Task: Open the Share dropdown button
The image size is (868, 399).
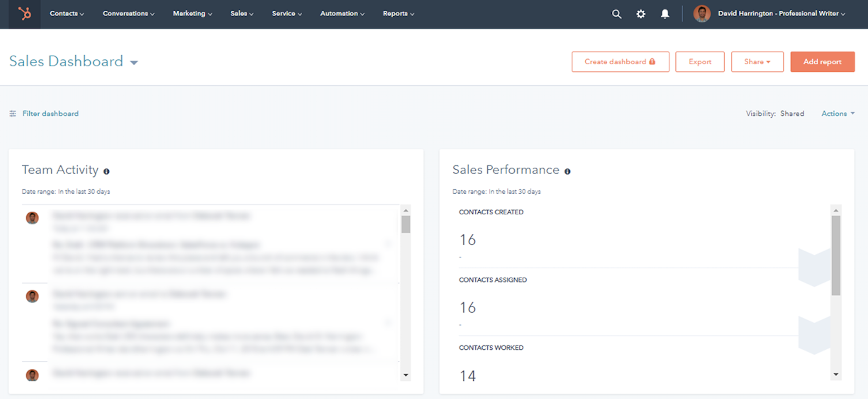Action: coord(757,62)
